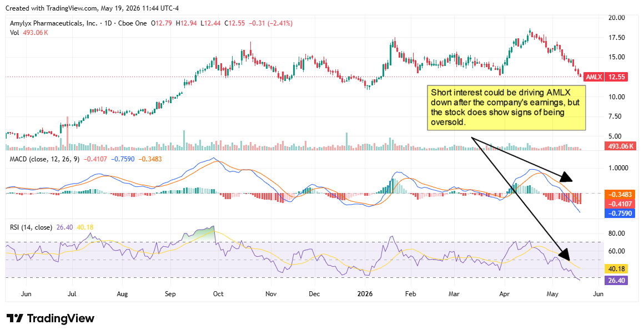
Task: Click the 10.00 price axis label
Action: (616, 97)
